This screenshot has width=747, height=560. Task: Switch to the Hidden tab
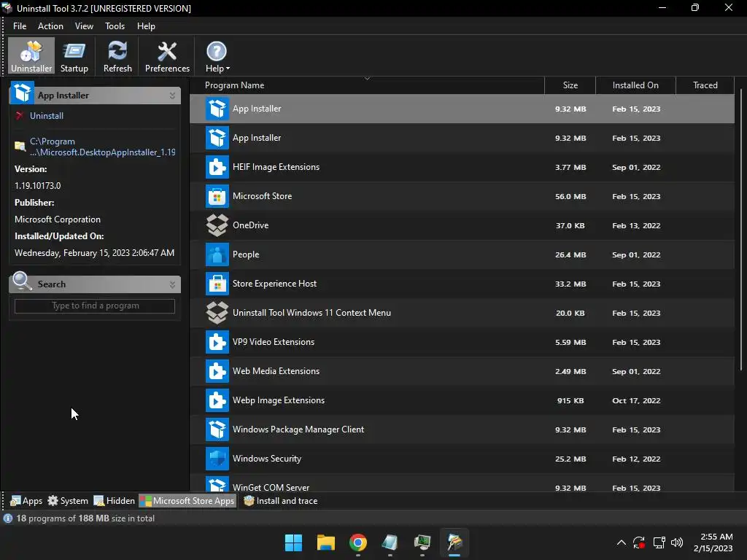[115, 501]
